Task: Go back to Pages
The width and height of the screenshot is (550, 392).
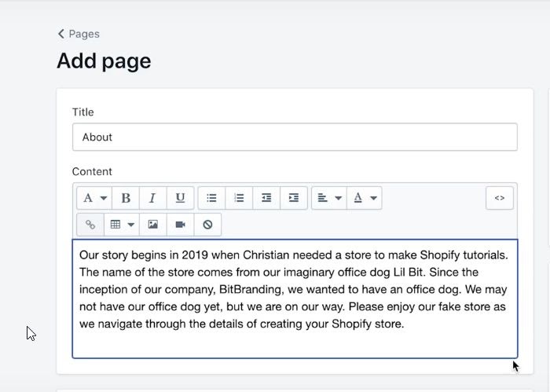Action: point(83,34)
